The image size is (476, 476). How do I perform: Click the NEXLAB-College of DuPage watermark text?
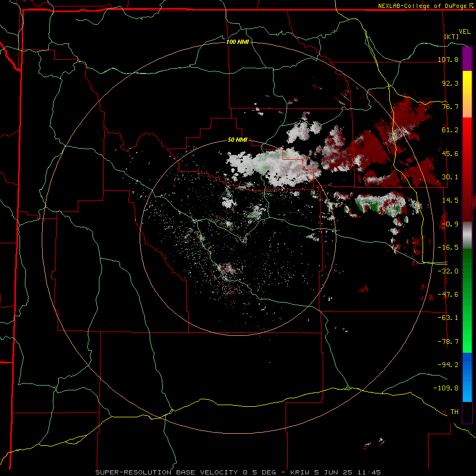(x=426, y=6)
